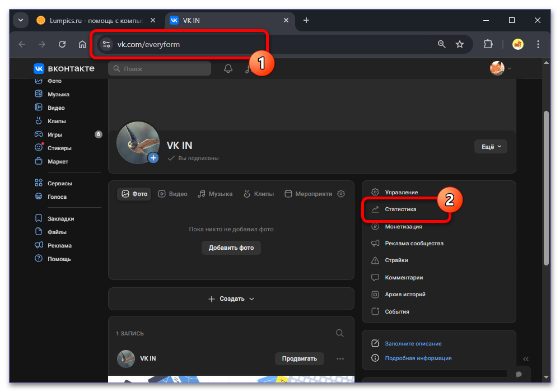Select the Фото tab
The height and width of the screenshot is (392, 560).
pyautogui.click(x=134, y=194)
